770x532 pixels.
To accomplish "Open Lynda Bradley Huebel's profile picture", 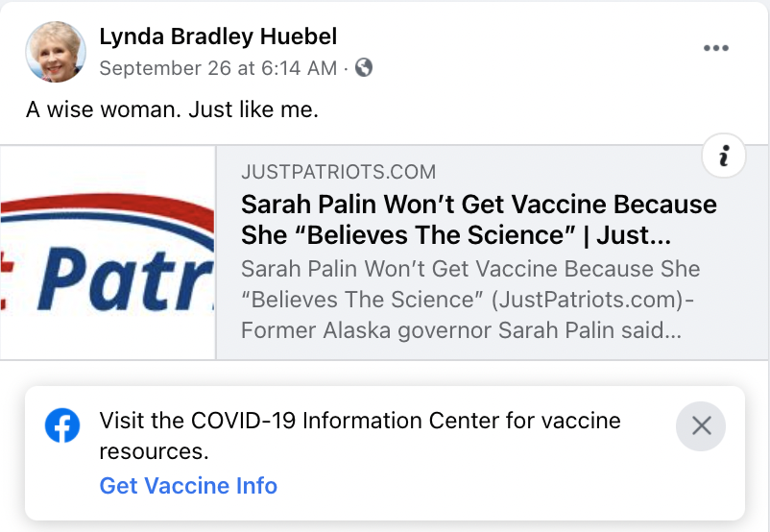I will pyautogui.click(x=56, y=51).
